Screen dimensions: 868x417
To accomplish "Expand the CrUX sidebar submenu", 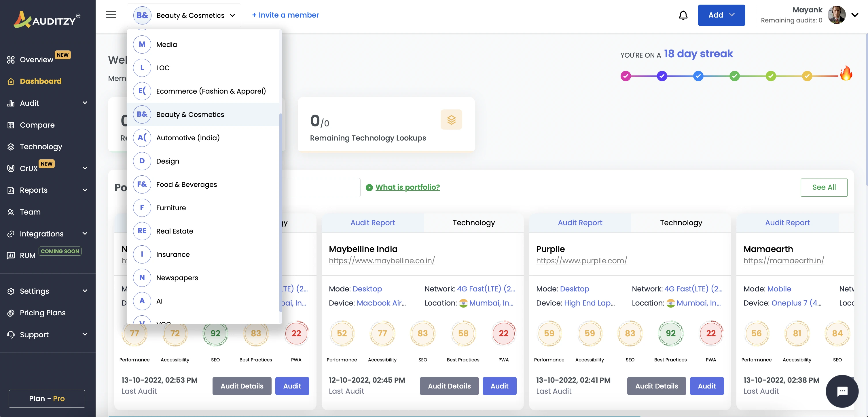I will [x=85, y=168].
